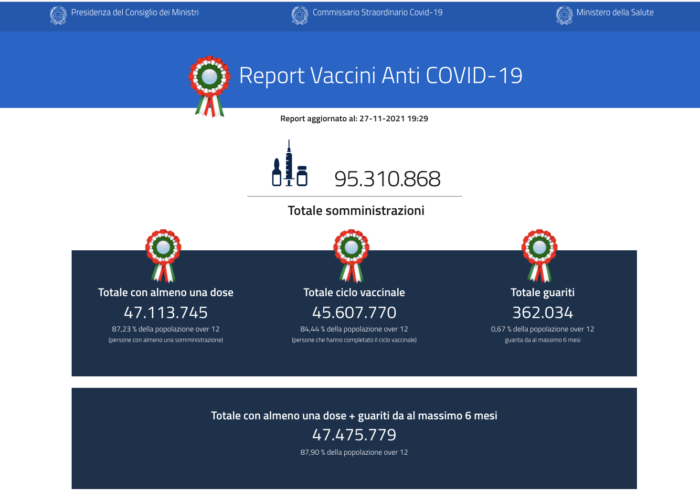Click the 47.113.745 at-least-one-dose figure
The width and height of the screenshot is (700, 491).
click(166, 311)
